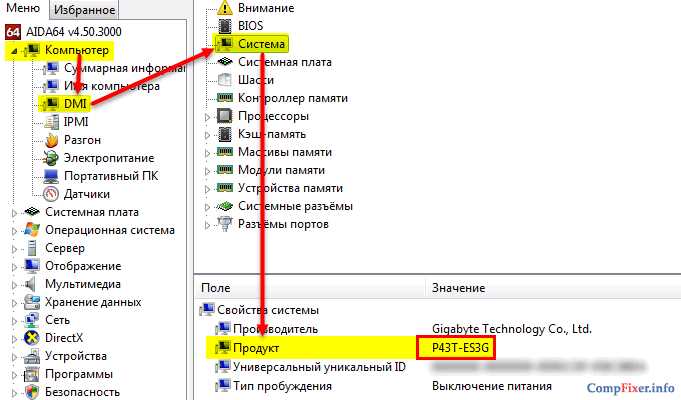This screenshot has height=400, width=681.
Task: Expand the Модули памяти node
Action: [x=208, y=171]
